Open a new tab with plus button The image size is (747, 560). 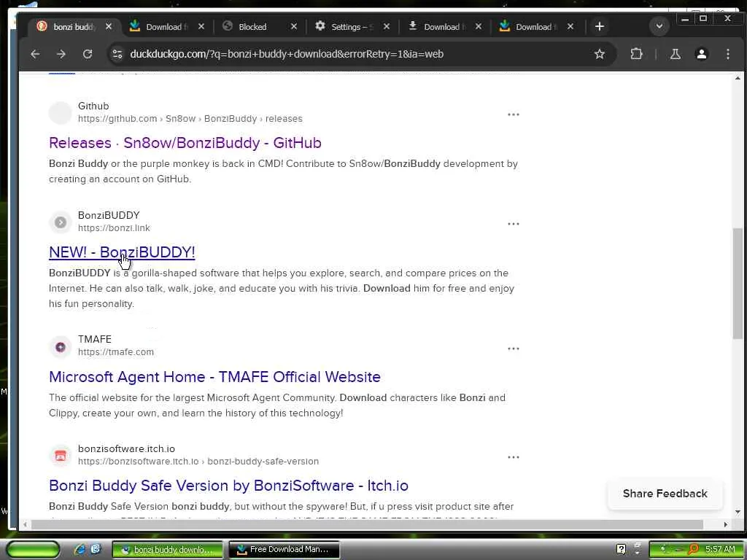600,27
